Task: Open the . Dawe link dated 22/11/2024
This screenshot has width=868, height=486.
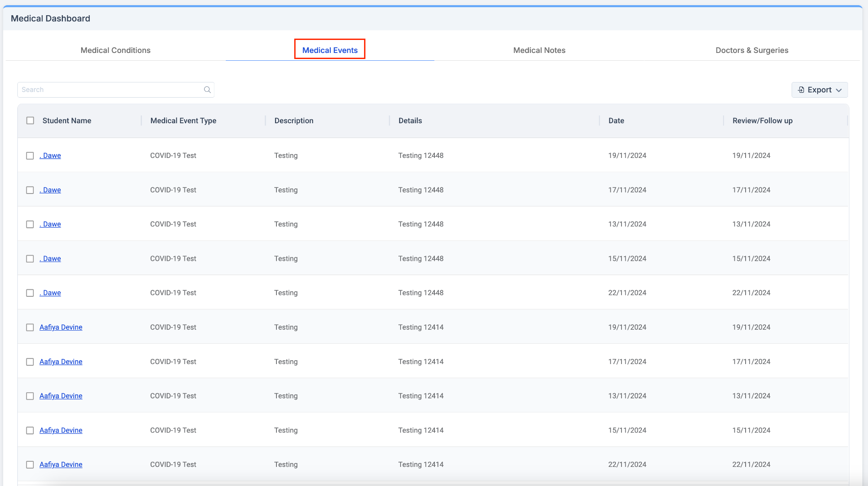Action: coord(50,292)
